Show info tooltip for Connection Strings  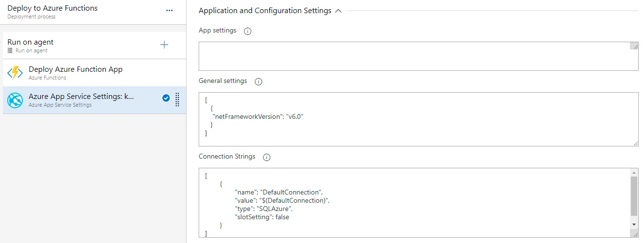coord(267,157)
